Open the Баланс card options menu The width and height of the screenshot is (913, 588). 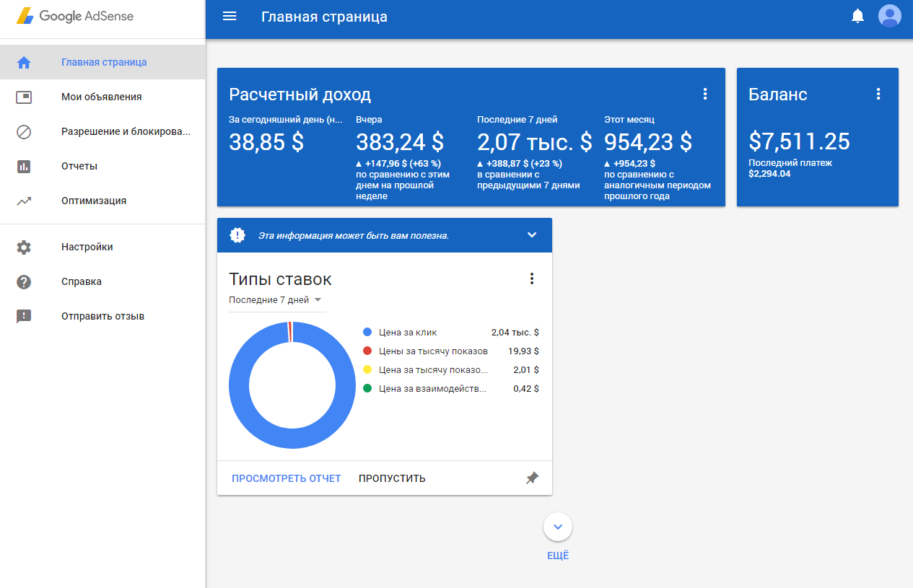click(x=878, y=93)
